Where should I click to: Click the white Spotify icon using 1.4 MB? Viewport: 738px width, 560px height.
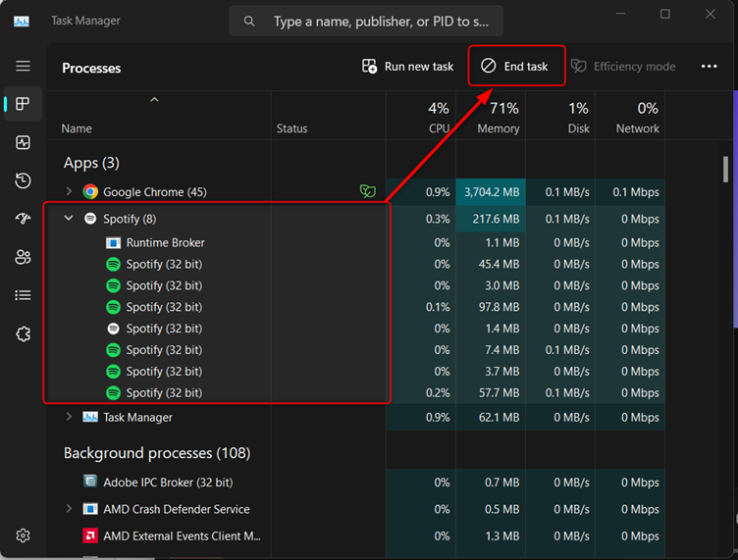click(113, 329)
